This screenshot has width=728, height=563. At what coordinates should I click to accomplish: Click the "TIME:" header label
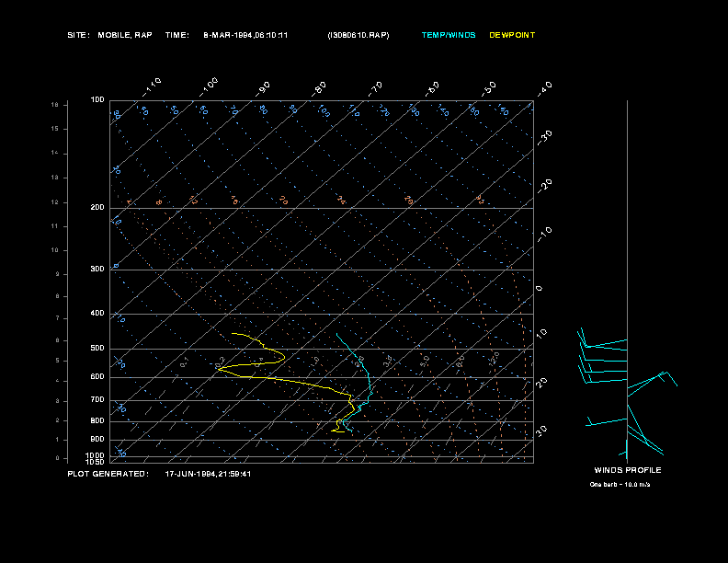point(176,35)
